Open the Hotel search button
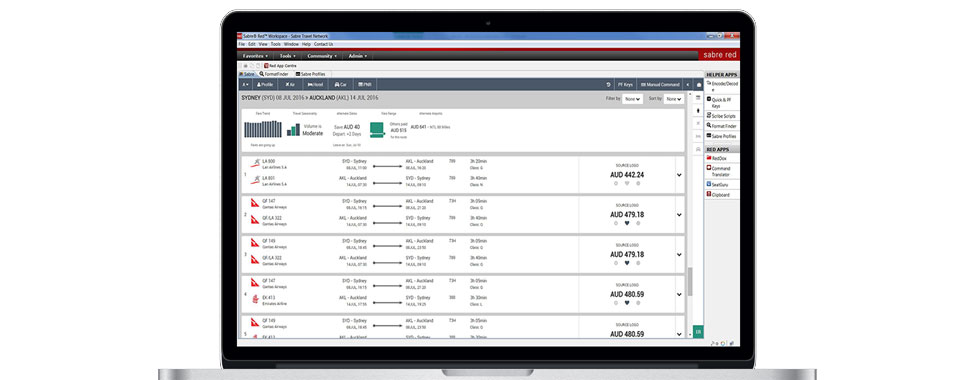The image size is (980, 380). click(316, 84)
